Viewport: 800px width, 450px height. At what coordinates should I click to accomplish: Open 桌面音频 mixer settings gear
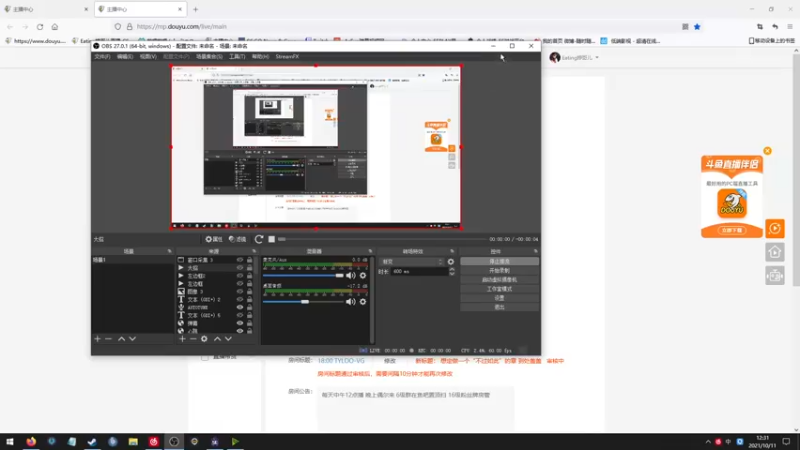[363, 302]
